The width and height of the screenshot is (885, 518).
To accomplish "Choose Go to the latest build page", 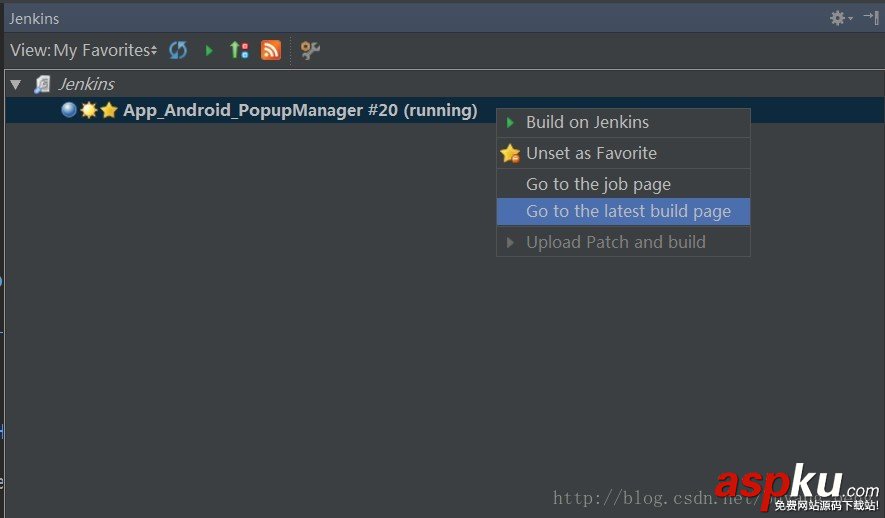I will (x=623, y=212).
